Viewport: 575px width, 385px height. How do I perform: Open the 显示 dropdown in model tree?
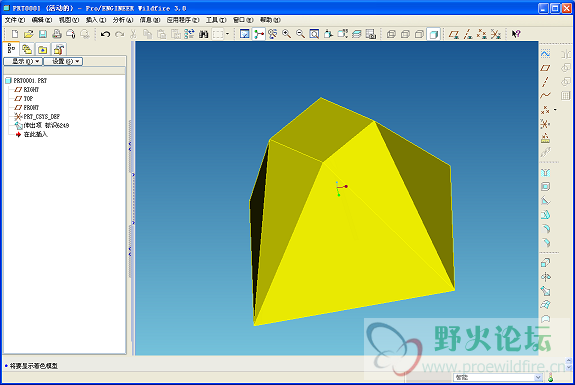pos(23,61)
